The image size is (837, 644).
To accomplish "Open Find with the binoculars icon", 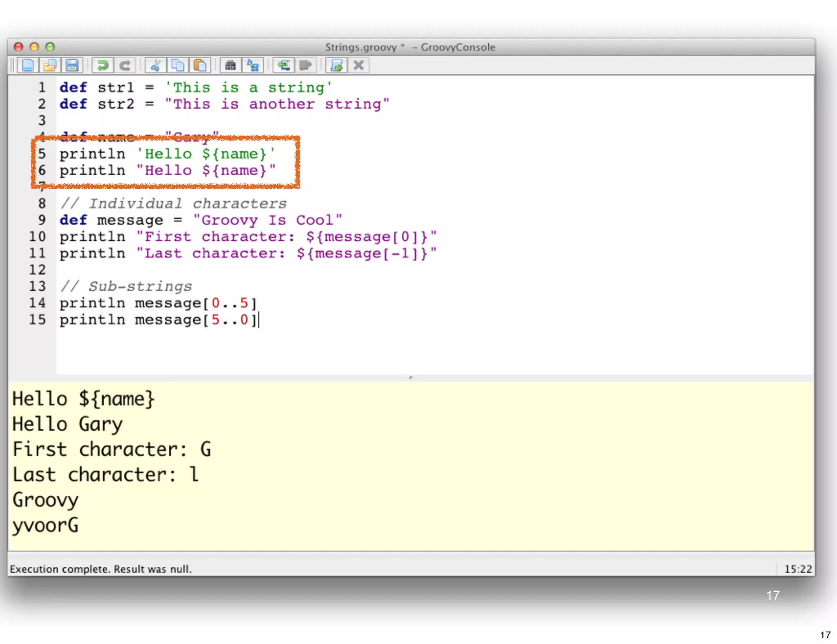I will 231,65.
